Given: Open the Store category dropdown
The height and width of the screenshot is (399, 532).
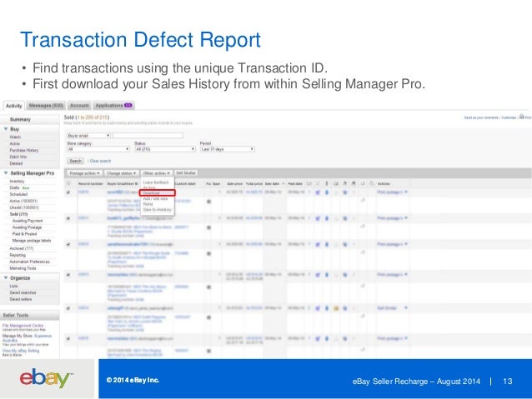Looking at the screenshot, I should [x=98, y=149].
